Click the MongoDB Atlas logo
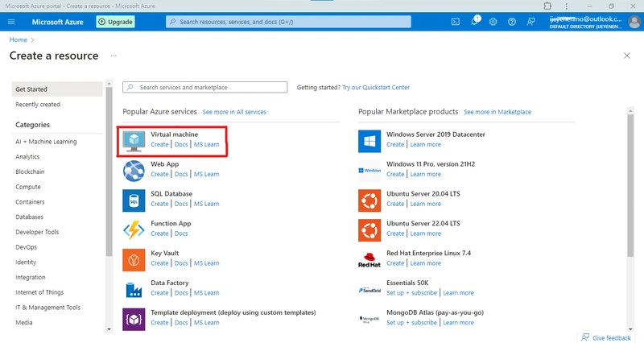The height and width of the screenshot is (343, 644). coord(369,319)
